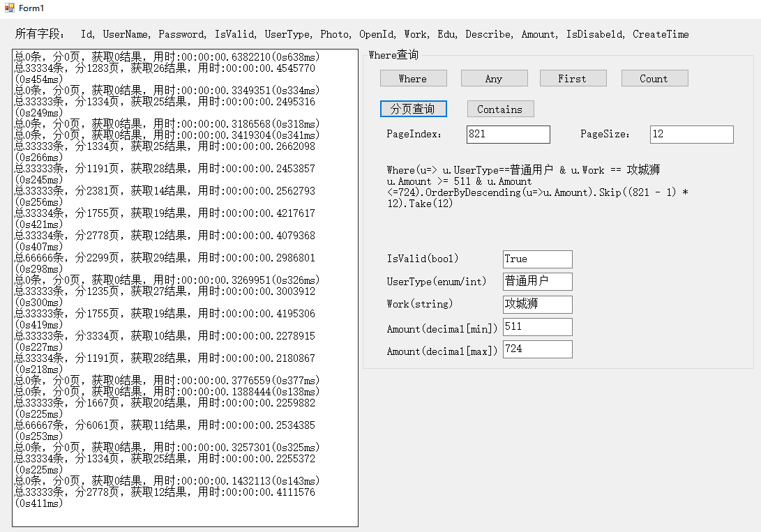Click the Amount min field showing 511

click(537, 327)
